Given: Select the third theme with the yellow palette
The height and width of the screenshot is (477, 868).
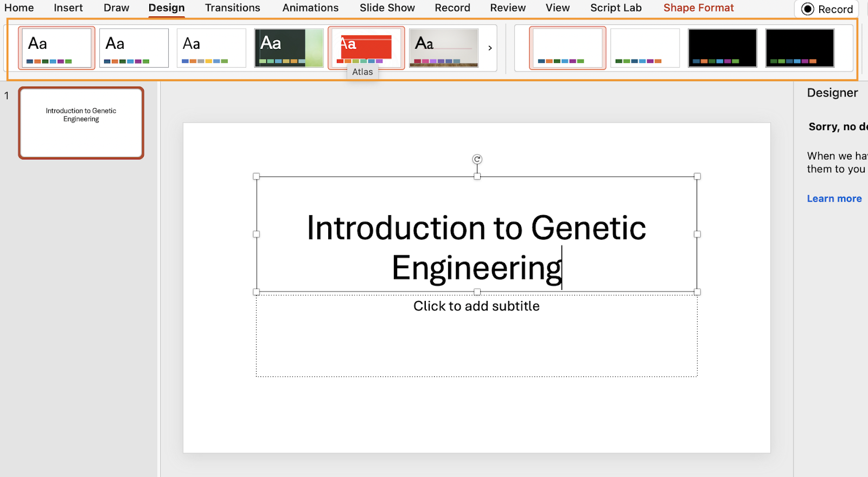Looking at the screenshot, I should (x=211, y=48).
